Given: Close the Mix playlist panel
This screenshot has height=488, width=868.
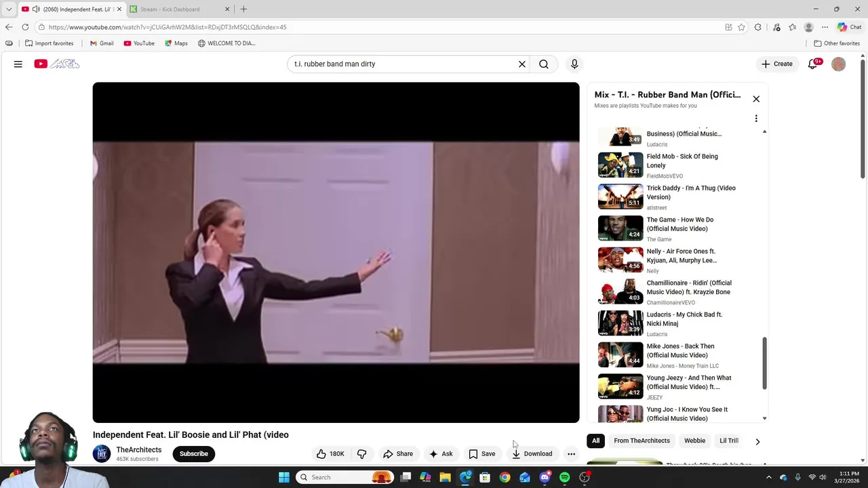Looking at the screenshot, I should click(x=756, y=99).
